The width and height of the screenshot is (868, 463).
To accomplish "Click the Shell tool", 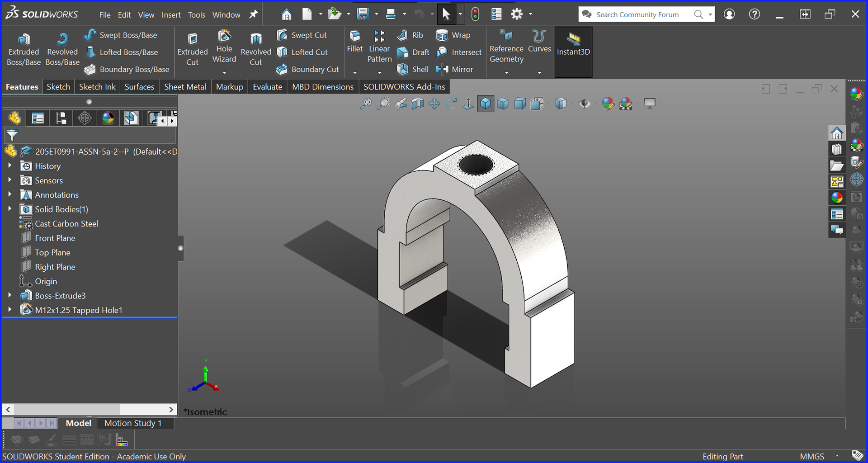I will pos(412,70).
